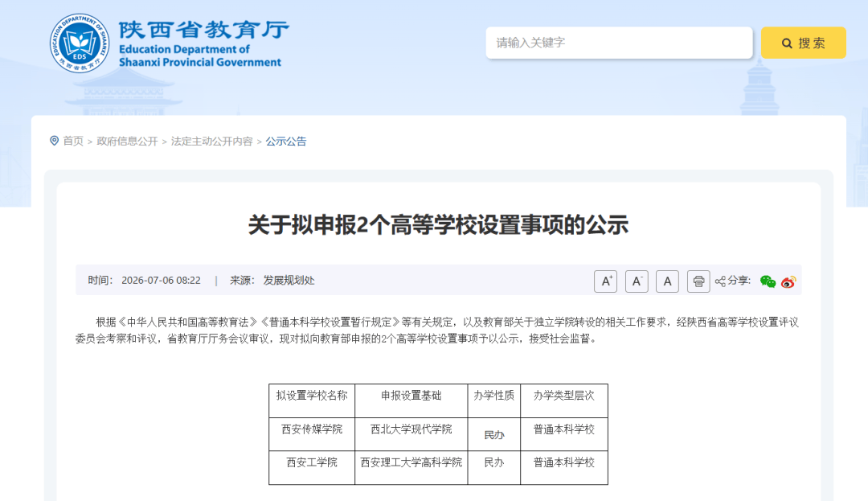This screenshot has height=501, width=868.
Task: Click the location pin icon in breadcrumb
Action: click(55, 141)
